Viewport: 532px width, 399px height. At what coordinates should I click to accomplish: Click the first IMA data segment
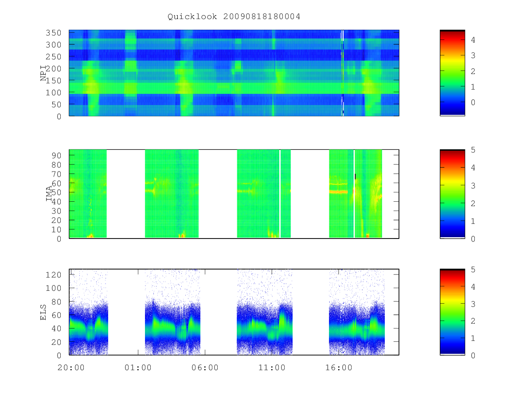pyautogui.click(x=88, y=194)
